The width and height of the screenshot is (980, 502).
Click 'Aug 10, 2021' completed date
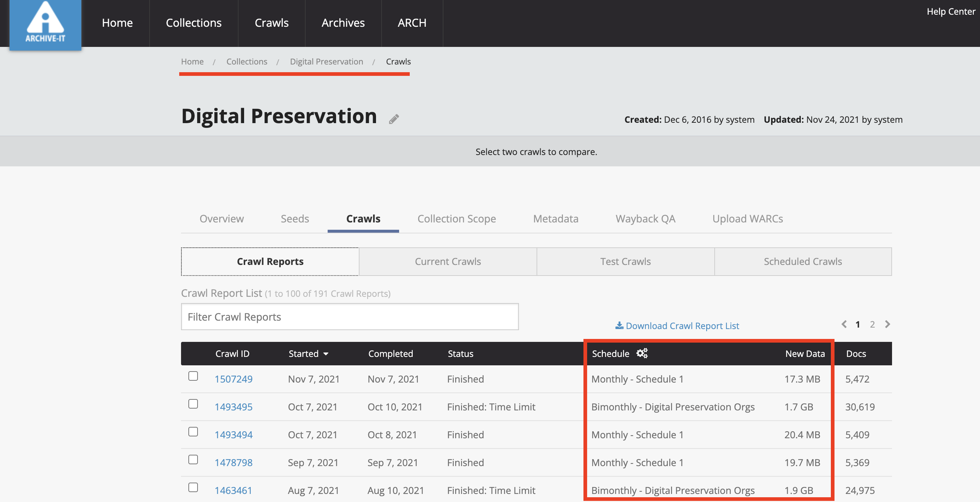pyautogui.click(x=396, y=490)
